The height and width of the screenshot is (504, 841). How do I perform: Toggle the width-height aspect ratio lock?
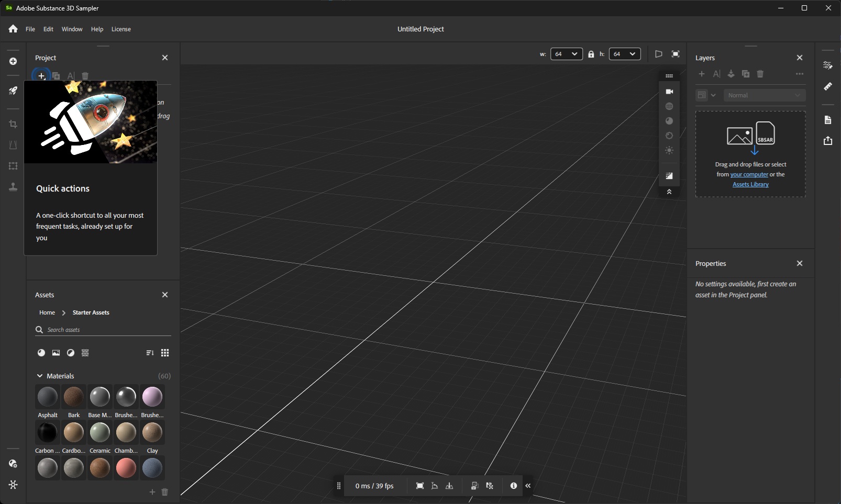coord(591,54)
